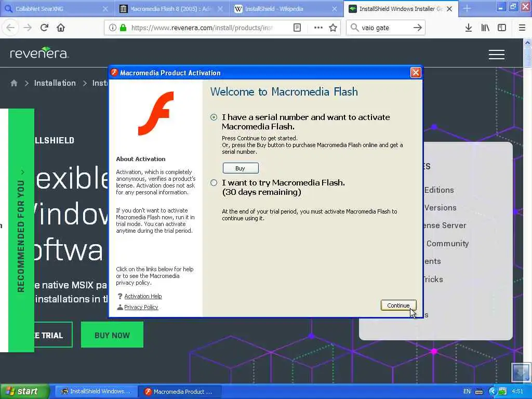Open the Installation breadcrumb link
The image size is (532, 399).
(55, 83)
